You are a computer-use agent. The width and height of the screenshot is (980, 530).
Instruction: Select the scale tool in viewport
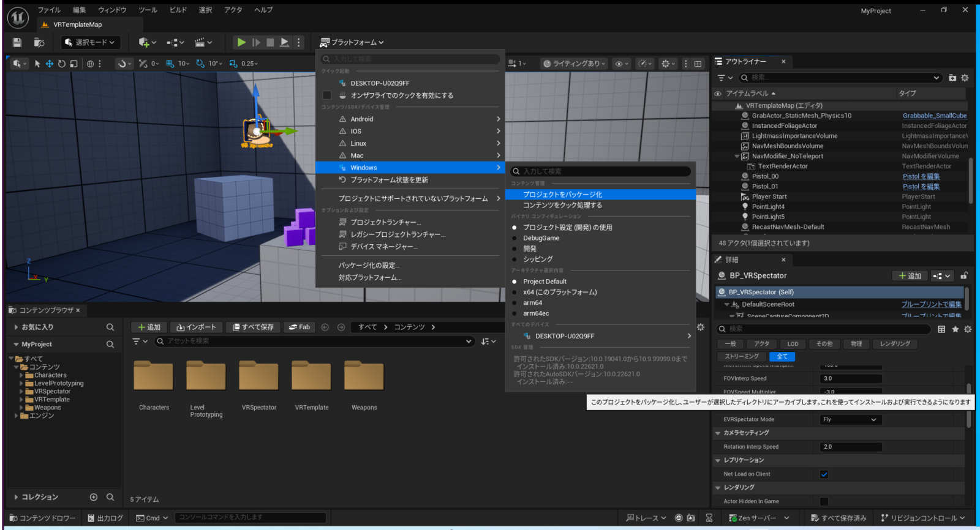pos(73,64)
